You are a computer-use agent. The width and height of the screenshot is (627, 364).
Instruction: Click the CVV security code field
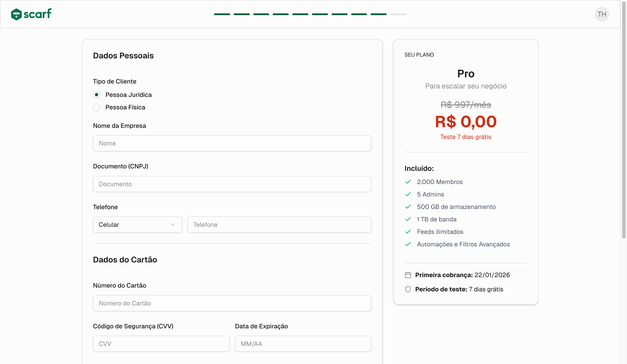[161, 344]
